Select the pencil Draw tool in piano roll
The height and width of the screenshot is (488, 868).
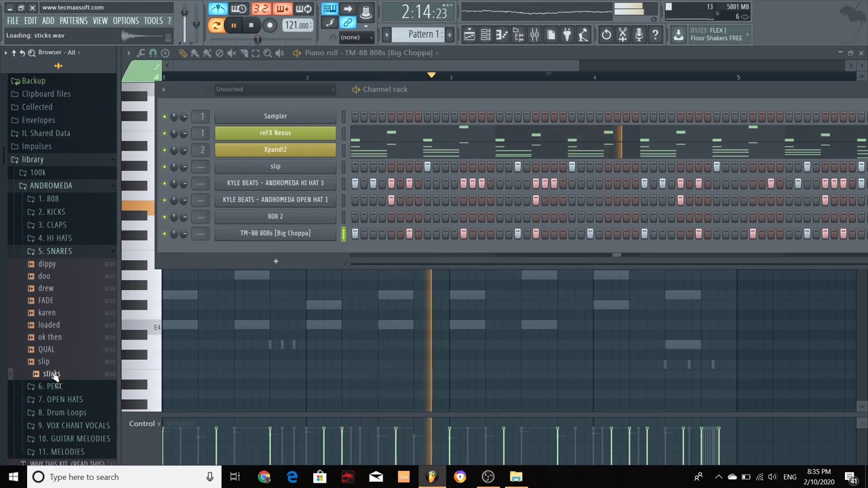(182, 53)
